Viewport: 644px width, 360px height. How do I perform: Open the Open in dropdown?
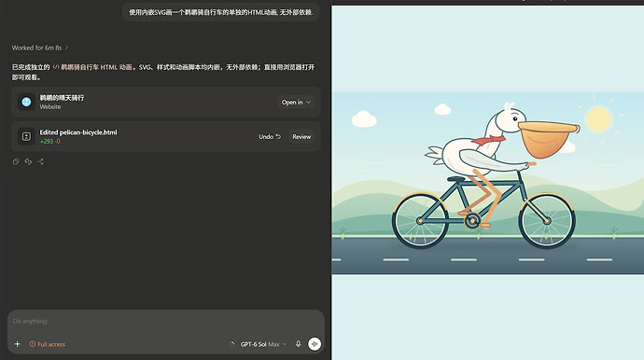(296, 103)
